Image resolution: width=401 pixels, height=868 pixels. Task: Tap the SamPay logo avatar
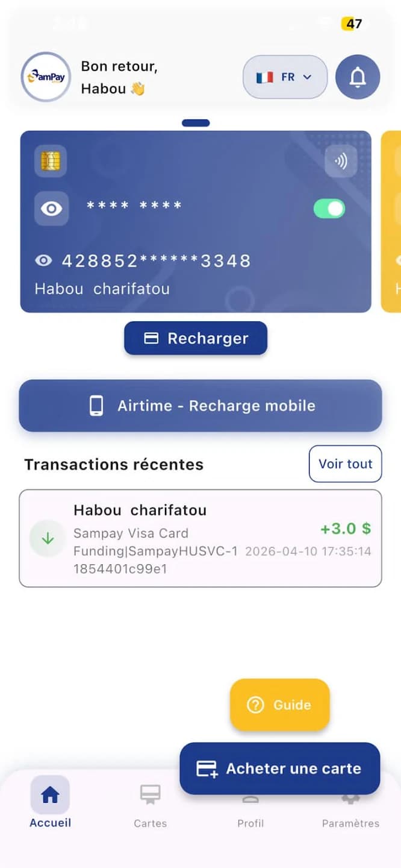click(46, 77)
